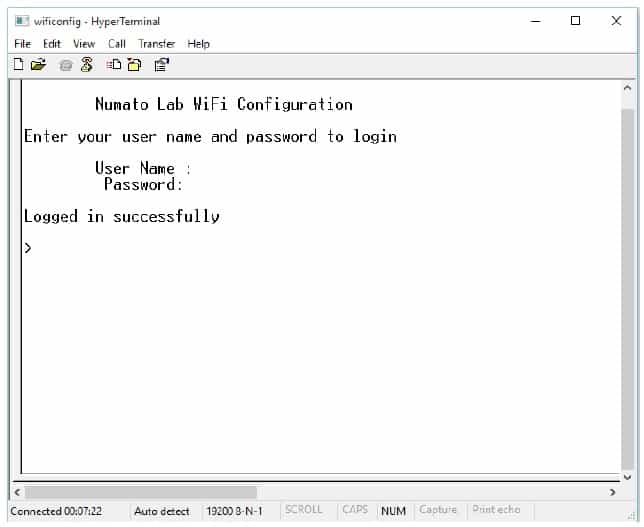Viewport: 644px width, 527px height.
Task: Click the Send file toolbar icon
Action: click(x=113, y=65)
